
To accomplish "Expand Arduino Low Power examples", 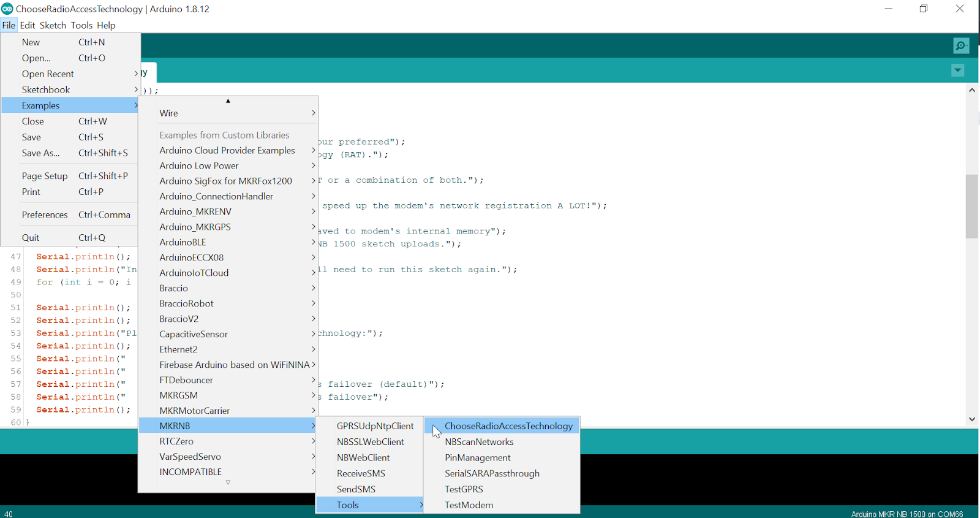I will (x=228, y=166).
